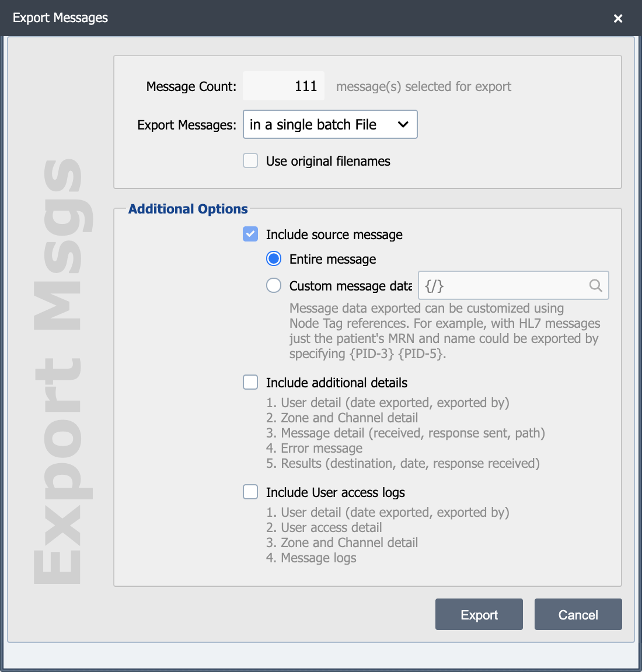
Task: Select the Entire message radio button
Action: [274, 259]
